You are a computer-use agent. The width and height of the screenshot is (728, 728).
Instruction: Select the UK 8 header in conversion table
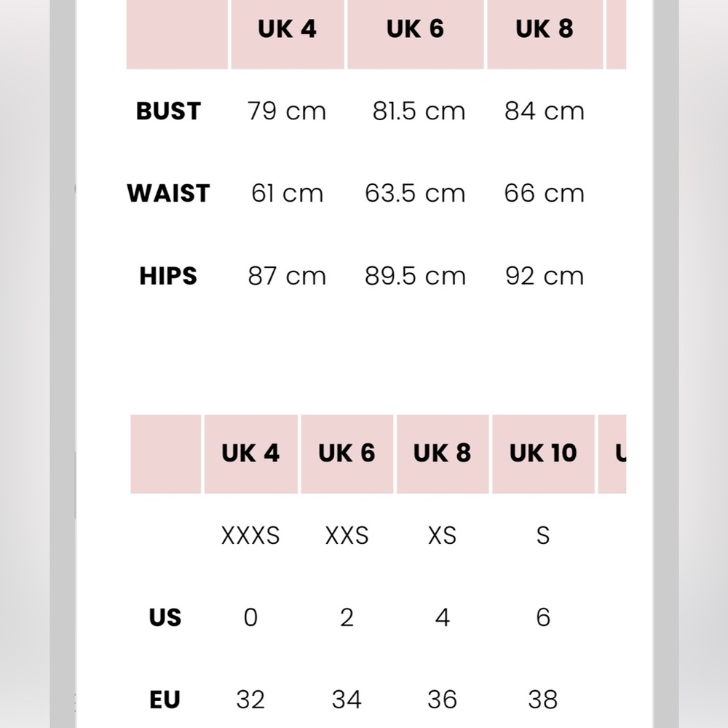point(443,454)
